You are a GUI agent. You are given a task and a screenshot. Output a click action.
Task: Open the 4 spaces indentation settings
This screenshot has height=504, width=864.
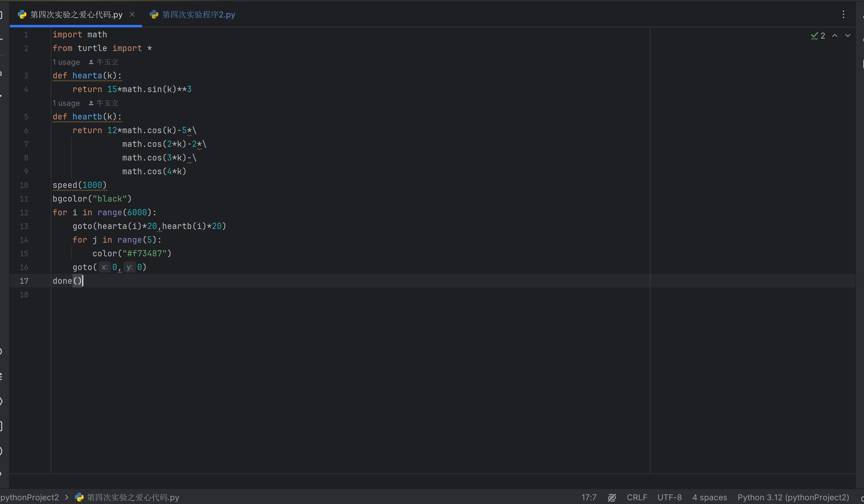coord(710,497)
